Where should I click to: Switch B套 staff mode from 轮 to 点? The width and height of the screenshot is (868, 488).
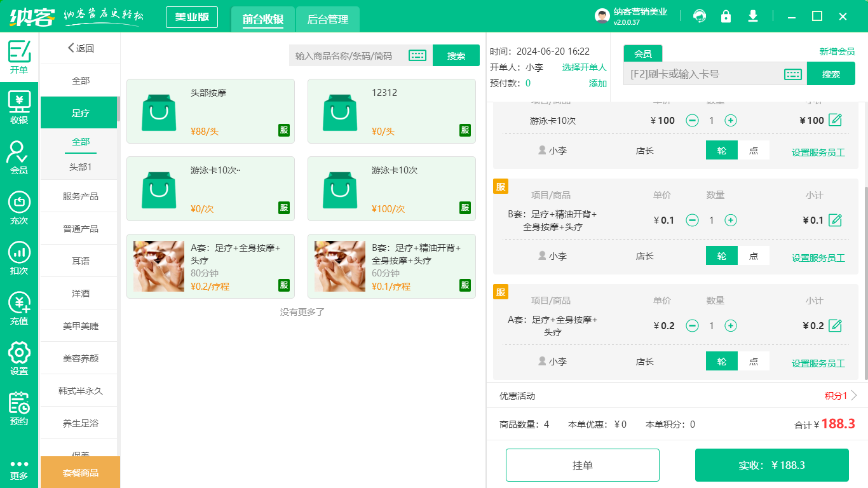pos(754,256)
